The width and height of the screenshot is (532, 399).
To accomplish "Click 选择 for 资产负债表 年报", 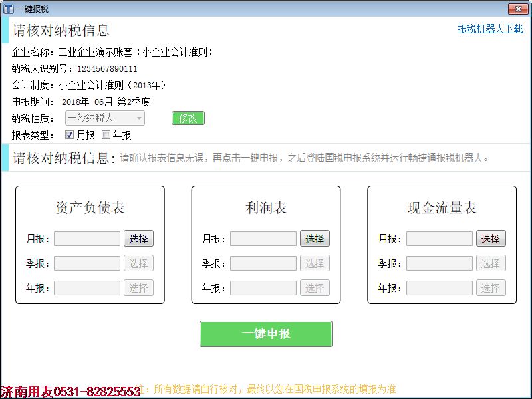I will point(138,288).
